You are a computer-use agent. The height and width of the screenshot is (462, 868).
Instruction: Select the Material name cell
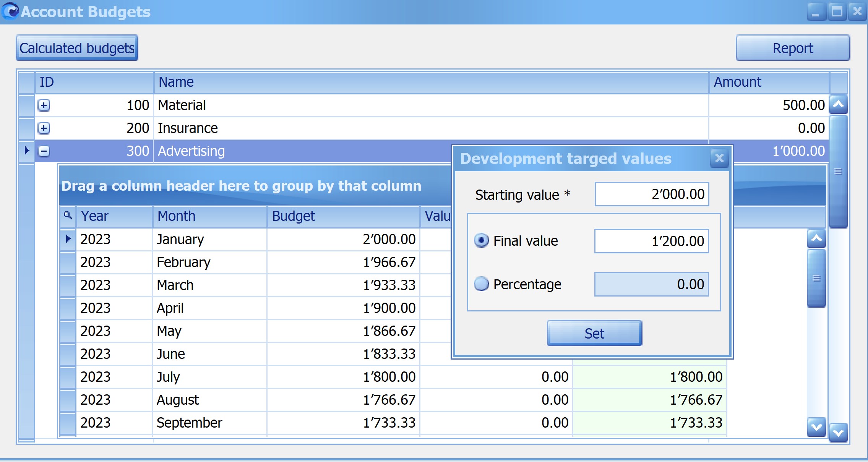pos(431,105)
